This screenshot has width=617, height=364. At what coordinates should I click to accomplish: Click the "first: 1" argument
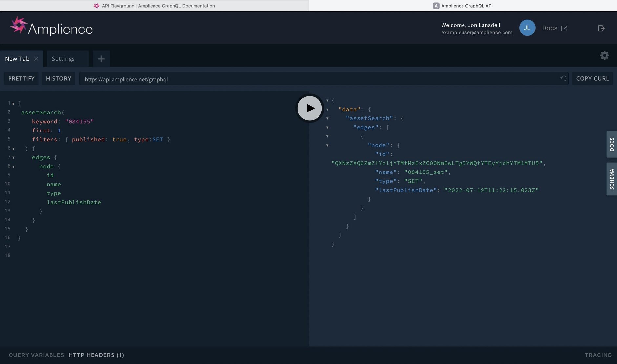pyautogui.click(x=47, y=131)
